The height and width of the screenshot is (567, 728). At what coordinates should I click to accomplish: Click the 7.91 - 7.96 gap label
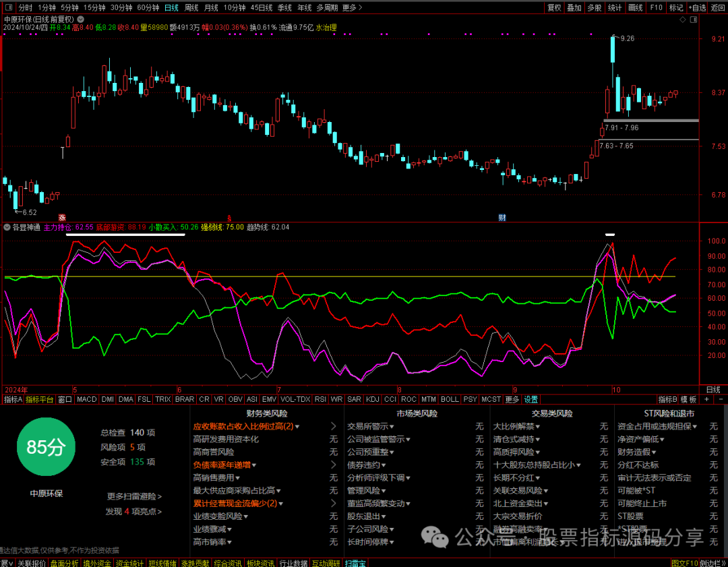pos(622,127)
